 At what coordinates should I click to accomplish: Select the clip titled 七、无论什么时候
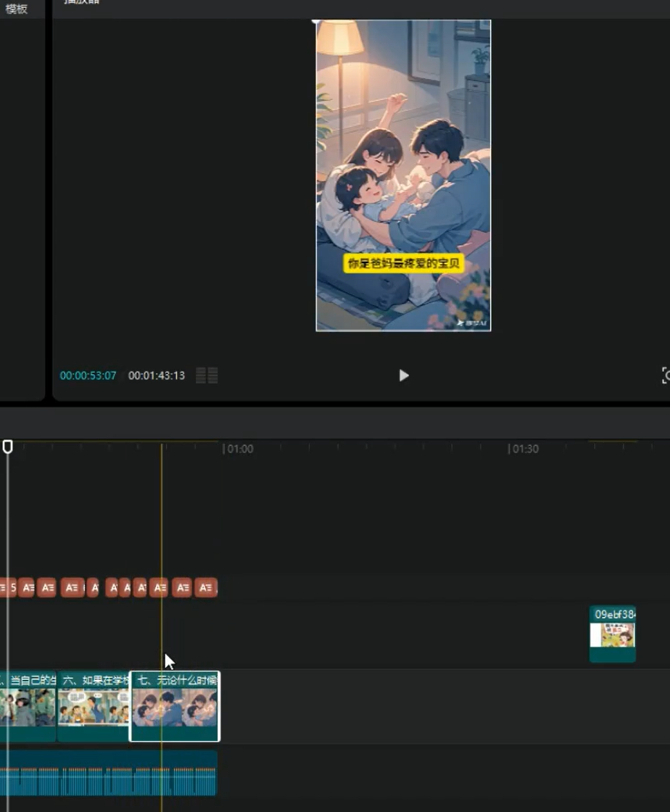point(175,706)
